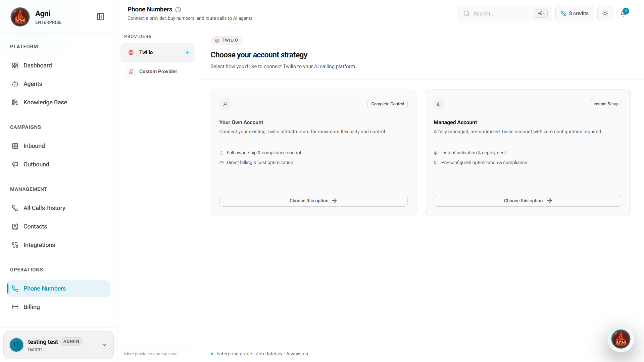
Task: Click the Knowledge Base books icon
Action: click(x=15, y=102)
